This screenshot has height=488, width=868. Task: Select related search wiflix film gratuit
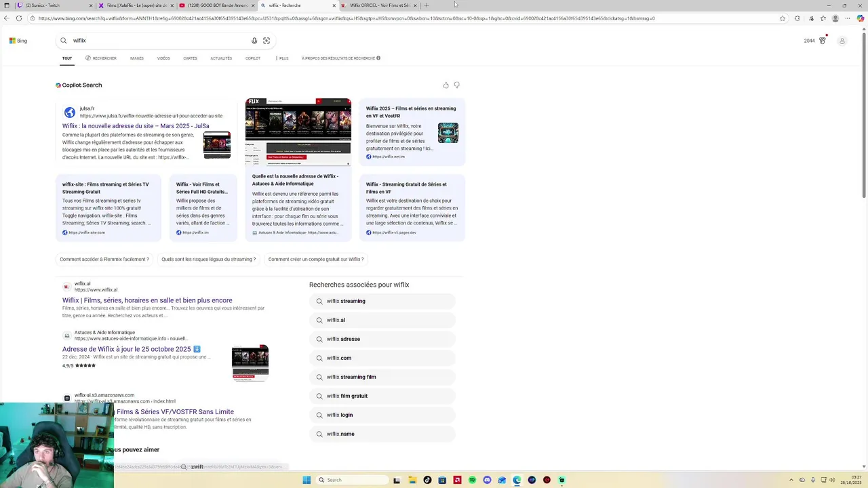382,396
